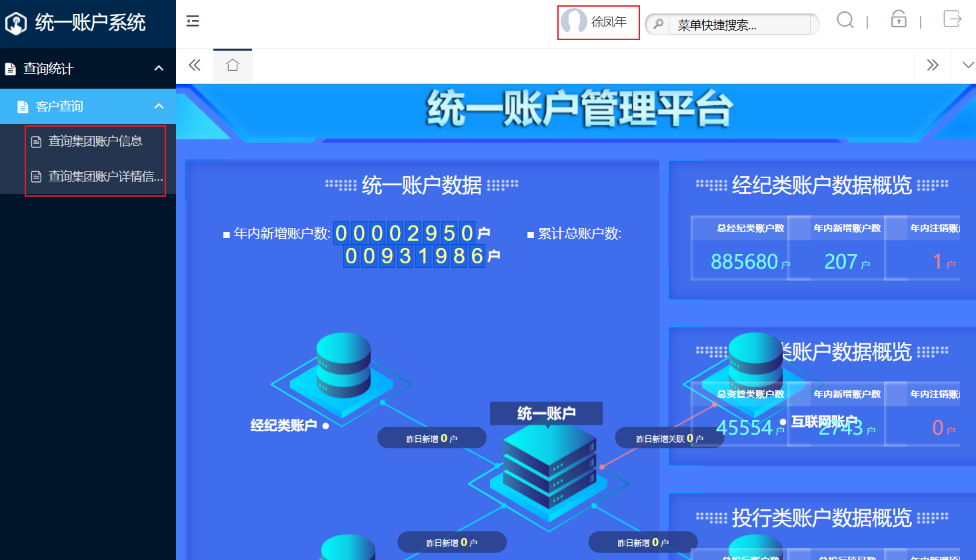Viewport: 976px width, 560px height.
Task: Click the 客户查询 document icon
Action: point(23,107)
